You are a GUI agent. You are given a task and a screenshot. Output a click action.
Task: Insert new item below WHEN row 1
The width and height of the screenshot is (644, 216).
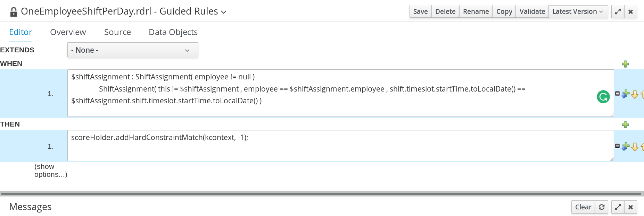coord(626,94)
